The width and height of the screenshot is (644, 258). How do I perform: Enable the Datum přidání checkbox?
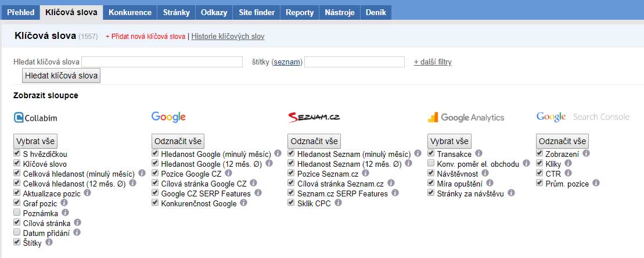(x=17, y=232)
